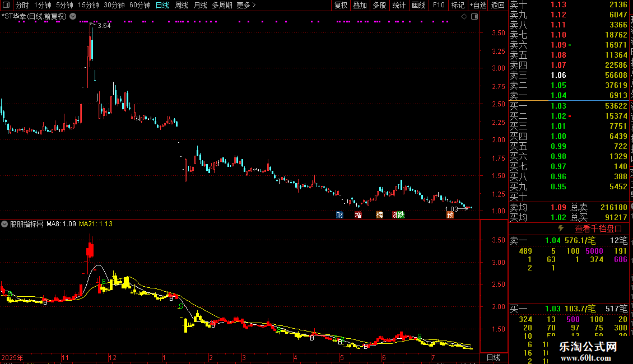Viewport: 633px width, 364px height.
Task: Select the 买九 0.95 bid row
Action: pos(569,186)
